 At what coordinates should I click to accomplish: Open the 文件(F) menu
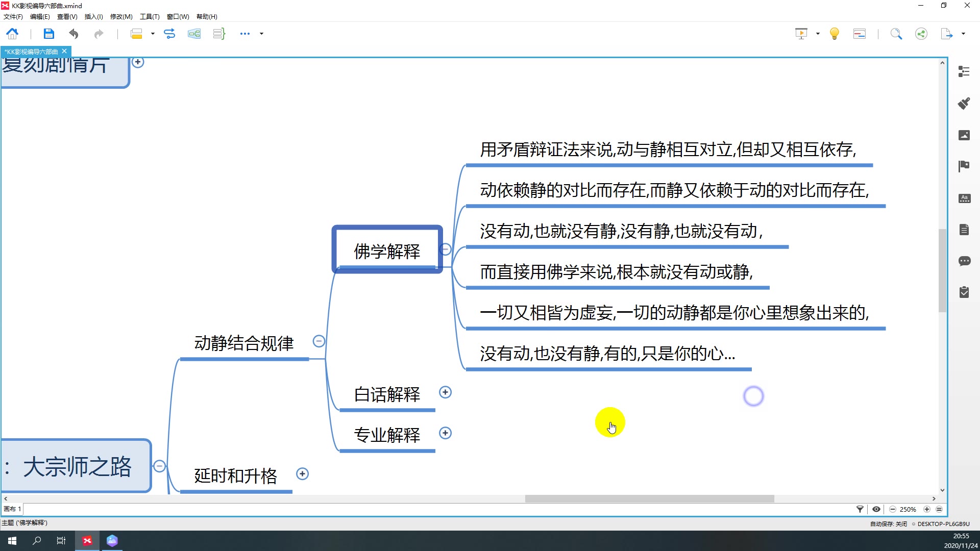[13, 17]
